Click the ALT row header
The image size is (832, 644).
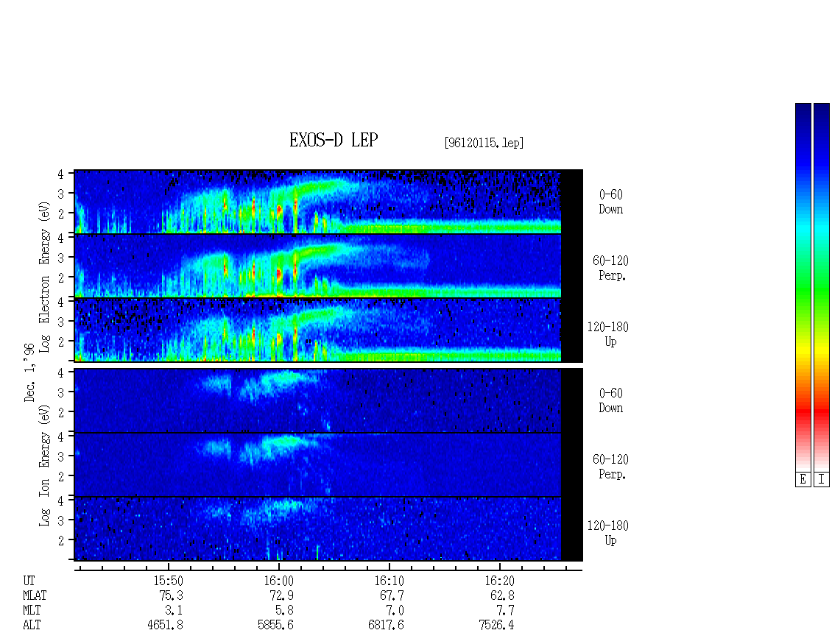[32, 626]
